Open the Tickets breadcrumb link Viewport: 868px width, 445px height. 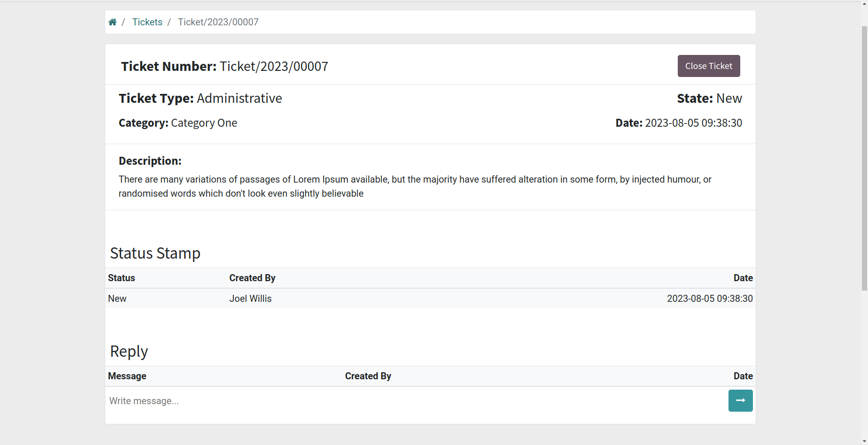click(x=147, y=22)
